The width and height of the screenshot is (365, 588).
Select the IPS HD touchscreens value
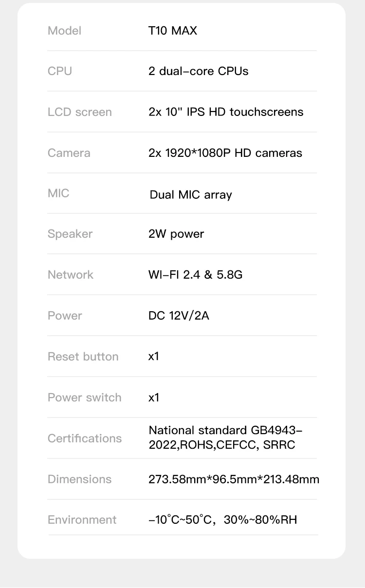226,112
